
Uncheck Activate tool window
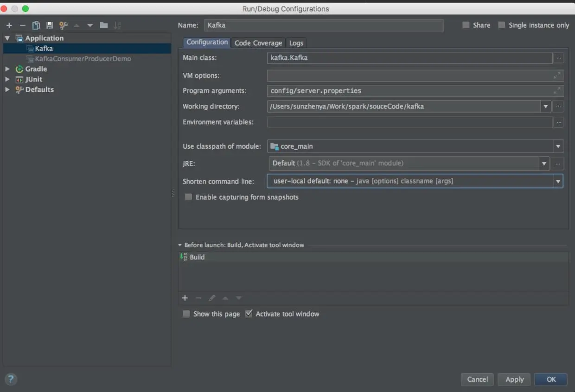(249, 314)
